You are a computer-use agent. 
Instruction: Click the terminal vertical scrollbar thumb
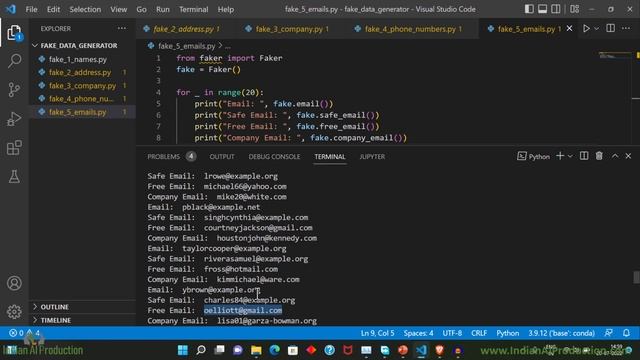(636, 277)
